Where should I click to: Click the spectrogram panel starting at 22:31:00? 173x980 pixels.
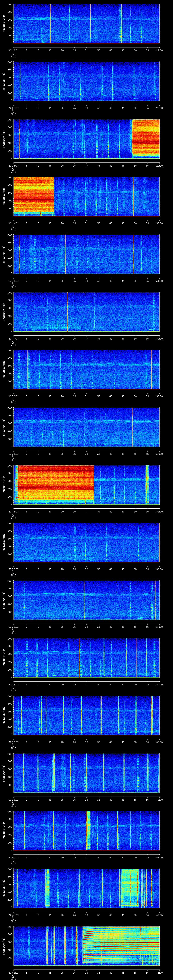(x=86, y=312)
